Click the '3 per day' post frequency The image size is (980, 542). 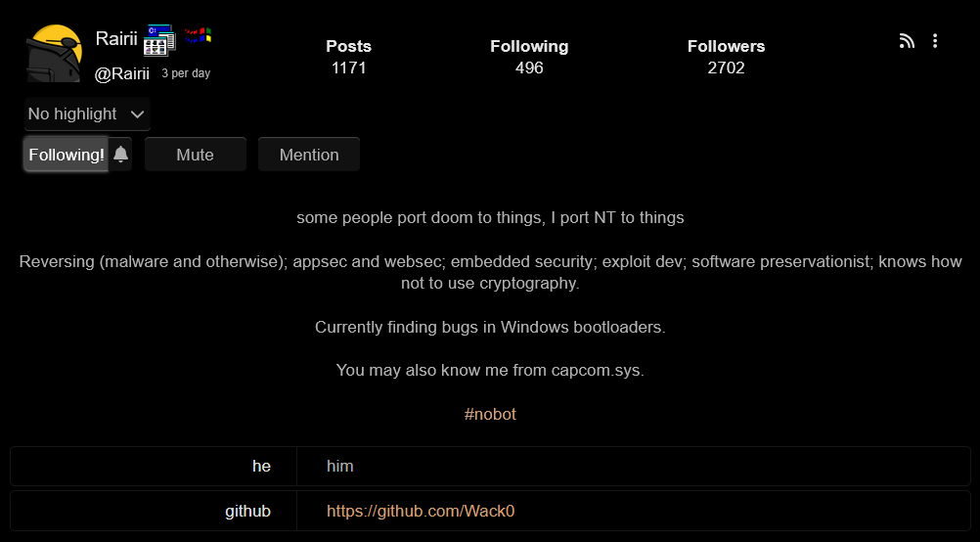tap(186, 73)
